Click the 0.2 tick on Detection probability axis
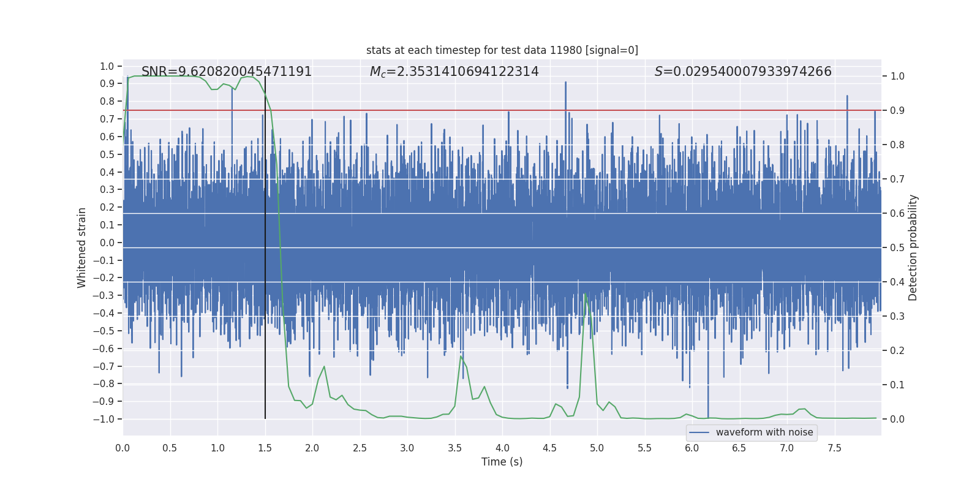The height and width of the screenshot is (490, 980). [x=897, y=350]
